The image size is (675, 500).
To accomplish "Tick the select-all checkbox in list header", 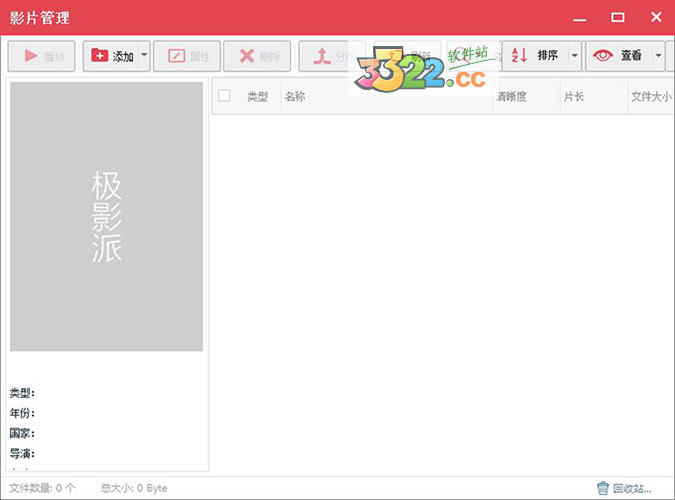I will pyautogui.click(x=224, y=96).
